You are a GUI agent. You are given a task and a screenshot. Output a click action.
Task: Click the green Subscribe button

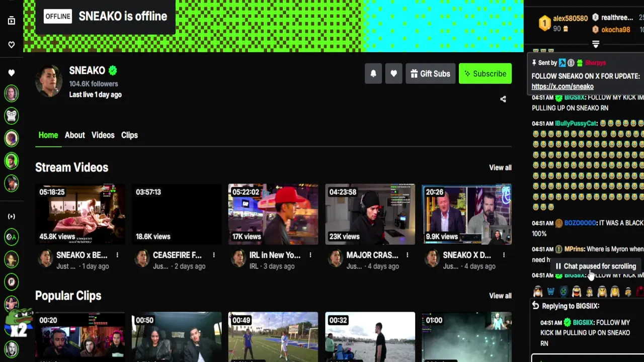pyautogui.click(x=485, y=73)
